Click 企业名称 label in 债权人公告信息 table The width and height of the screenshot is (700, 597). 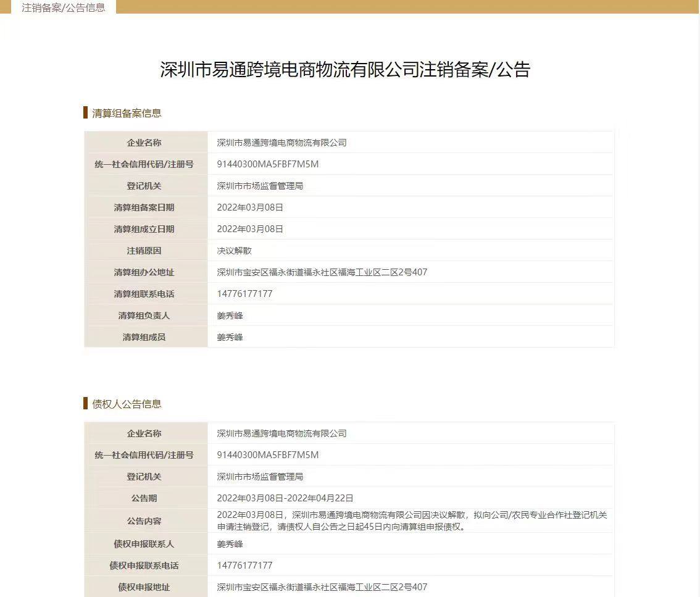pyautogui.click(x=144, y=433)
